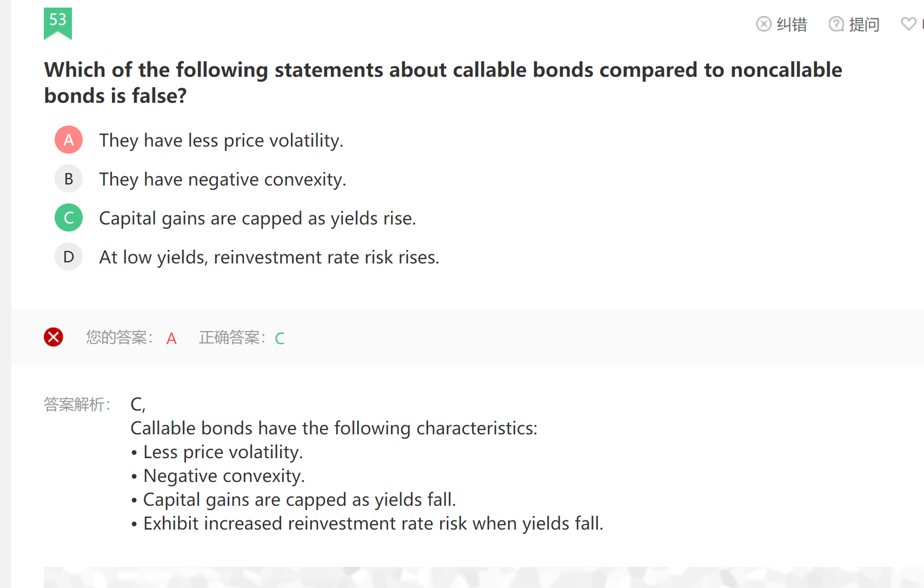Choose "At low yields, reinvestment rate risk rises"
Image resolution: width=924 pixels, height=588 pixels.
(x=269, y=257)
